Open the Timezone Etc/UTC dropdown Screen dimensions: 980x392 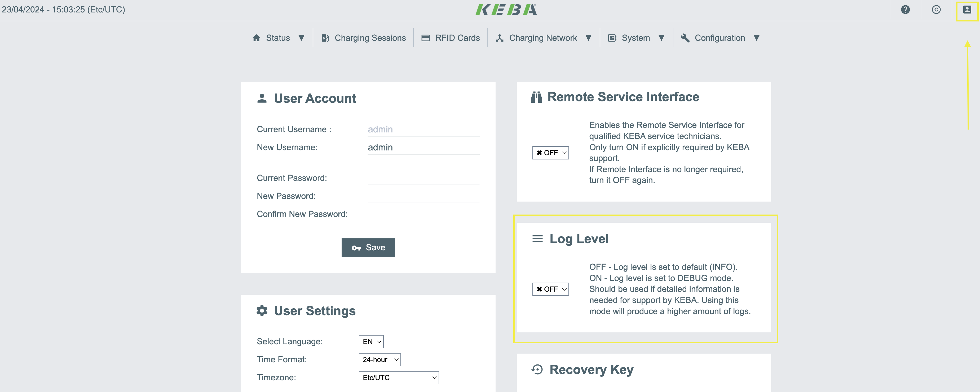coord(398,377)
